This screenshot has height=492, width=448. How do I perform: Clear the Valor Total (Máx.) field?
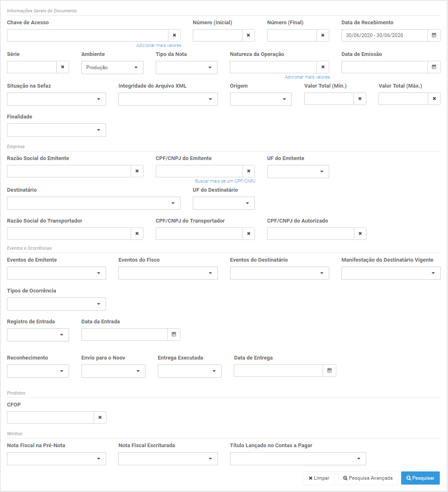[434, 99]
